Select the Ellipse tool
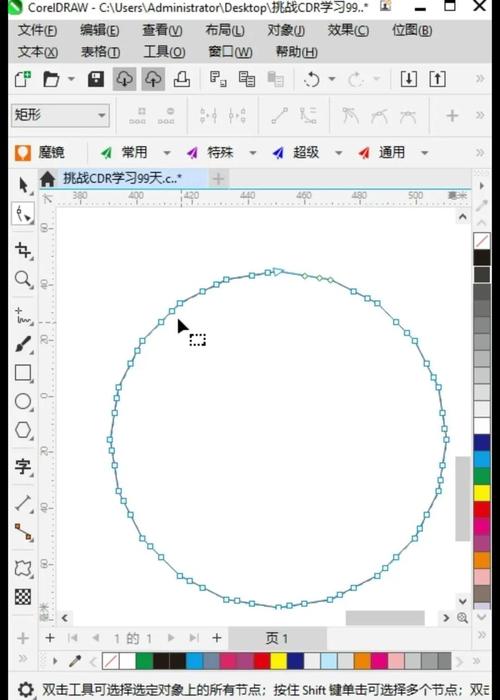The width and height of the screenshot is (500, 700). tap(23, 402)
